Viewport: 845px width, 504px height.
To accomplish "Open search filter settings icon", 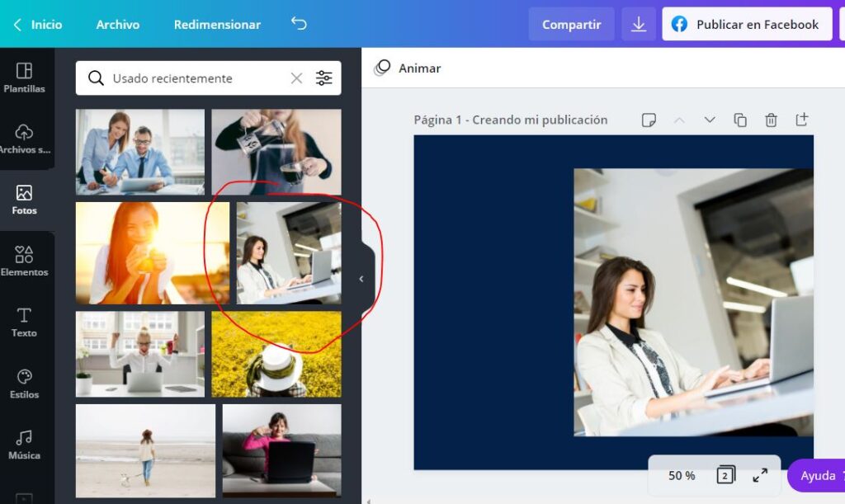I will (324, 78).
